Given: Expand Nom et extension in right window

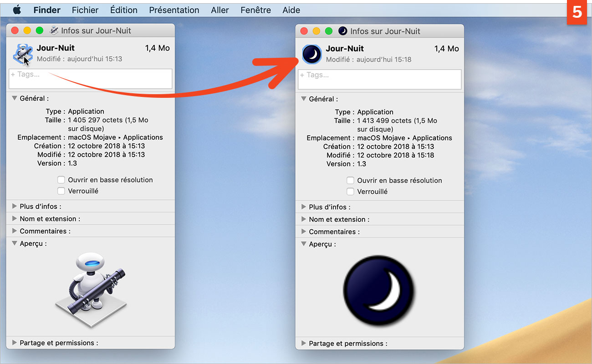Looking at the screenshot, I should click(304, 219).
